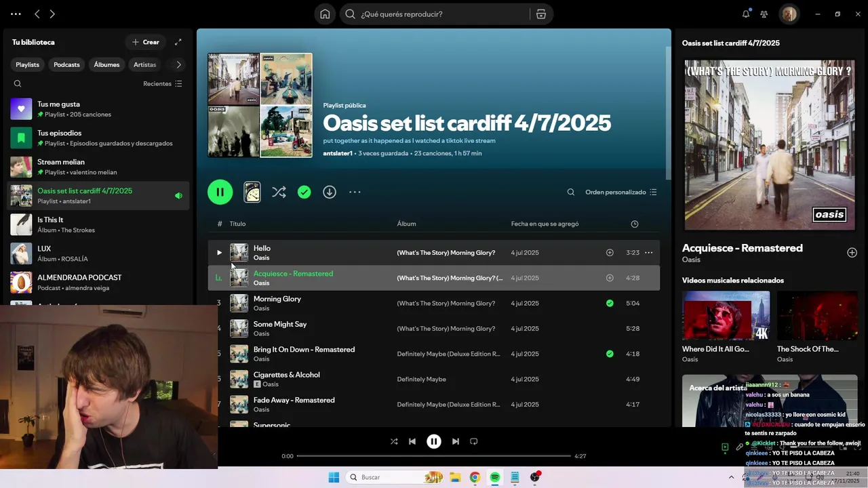The image size is (868, 488).
Task: Click Morning Glory album cover in side panel
Action: click(x=770, y=145)
